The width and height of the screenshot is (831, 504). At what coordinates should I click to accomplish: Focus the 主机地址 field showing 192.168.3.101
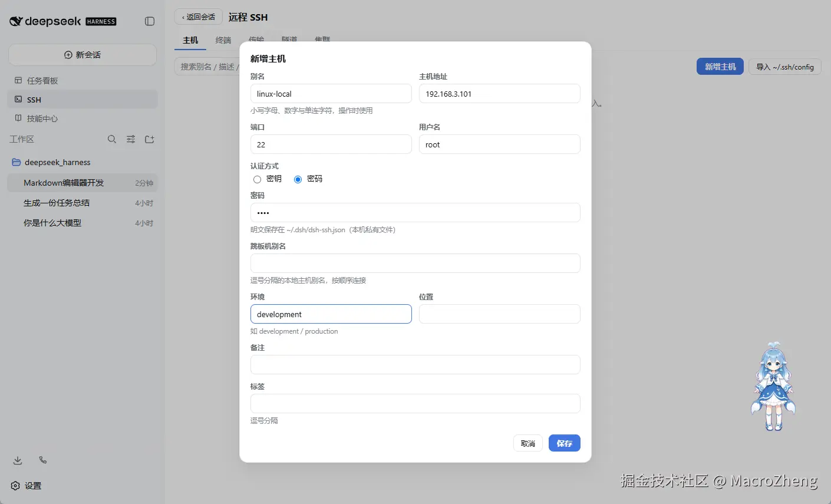[500, 94]
